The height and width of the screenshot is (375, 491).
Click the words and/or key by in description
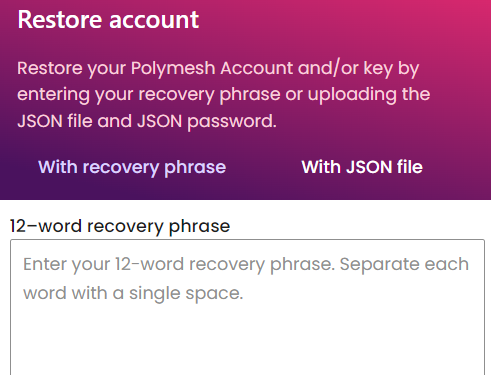click(x=358, y=68)
